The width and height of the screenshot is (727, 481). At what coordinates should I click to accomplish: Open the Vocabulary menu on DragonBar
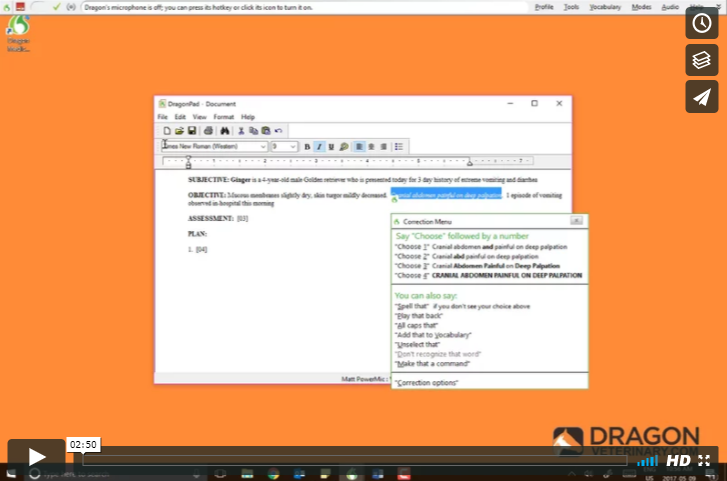605,7
